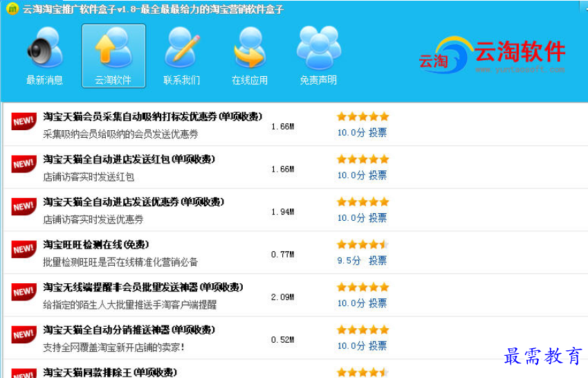588x378 pixels.
Task: Click description 采集吸纳会员给吸纳的会员发送优惠券
Action: click(120, 134)
